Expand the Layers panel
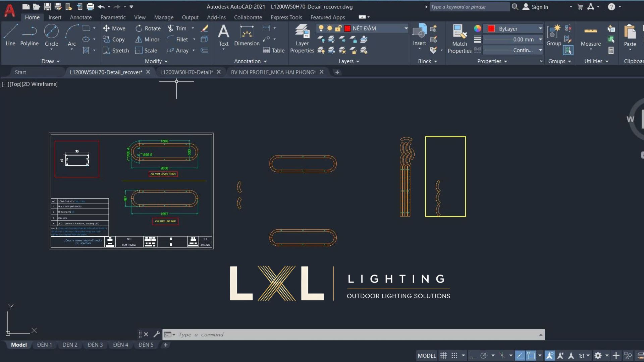Screen dimensions: 644x362 [349, 61]
